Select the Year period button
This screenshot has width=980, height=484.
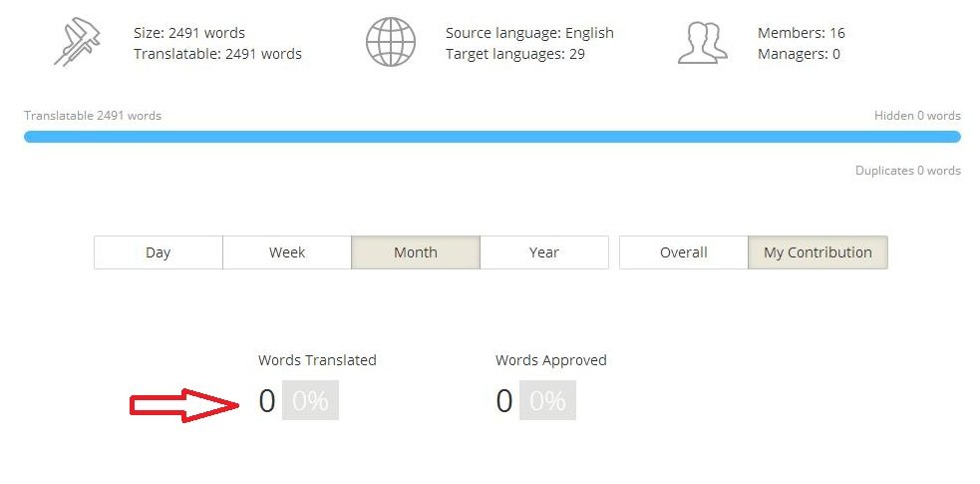tap(544, 252)
